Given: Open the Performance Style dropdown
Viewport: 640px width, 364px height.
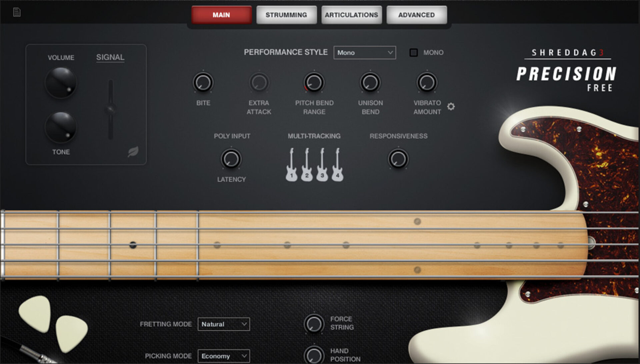Looking at the screenshot, I should [364, 53].
